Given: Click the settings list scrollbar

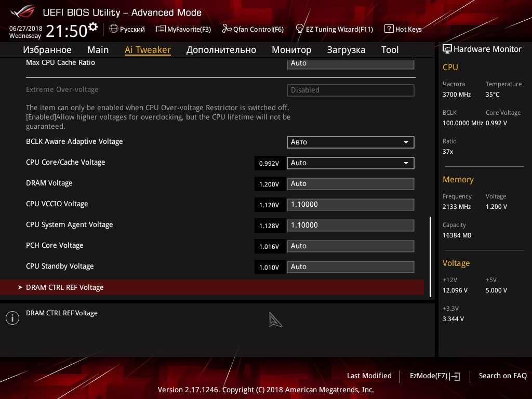Looking at the screenshot, I should coord(431,257).
